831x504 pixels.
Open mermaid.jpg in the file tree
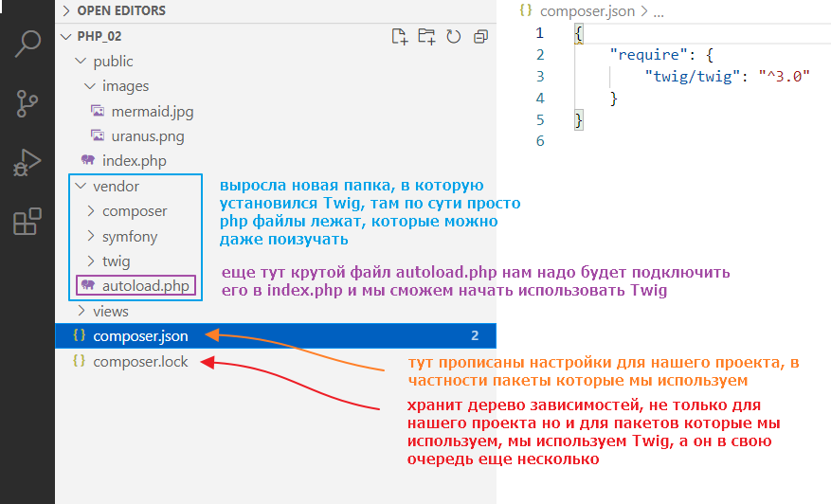point(152,111)
